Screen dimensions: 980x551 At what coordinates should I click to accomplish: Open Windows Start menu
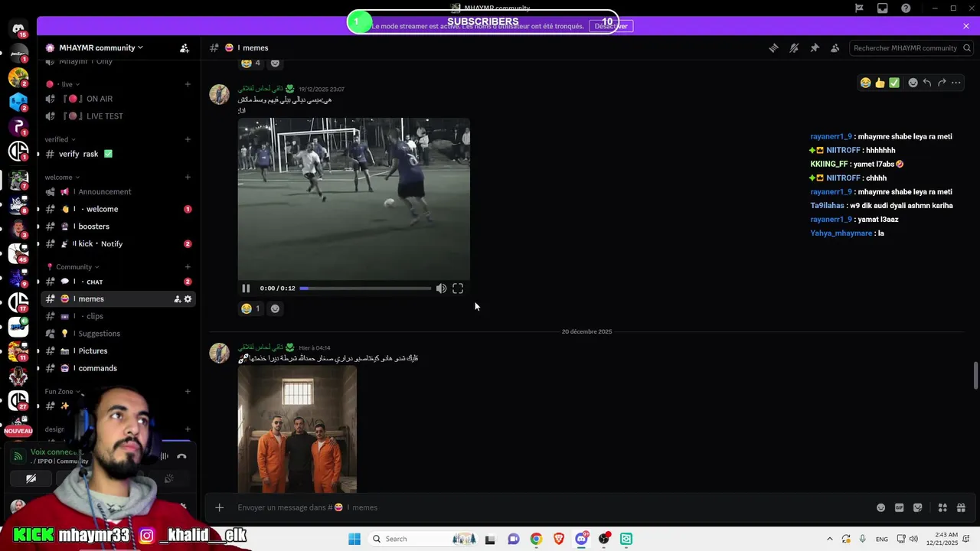(x=354, y=539)
